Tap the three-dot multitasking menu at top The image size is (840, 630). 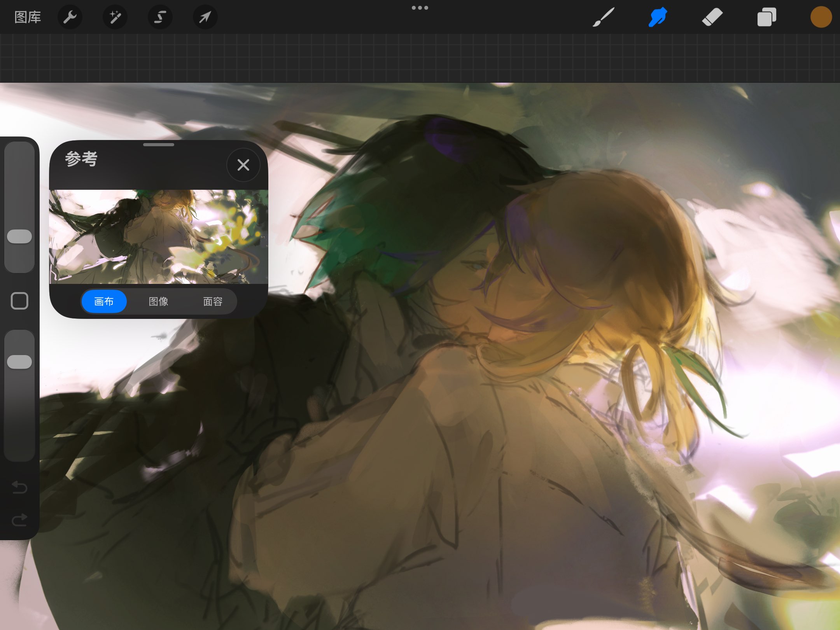coord(420,8)
